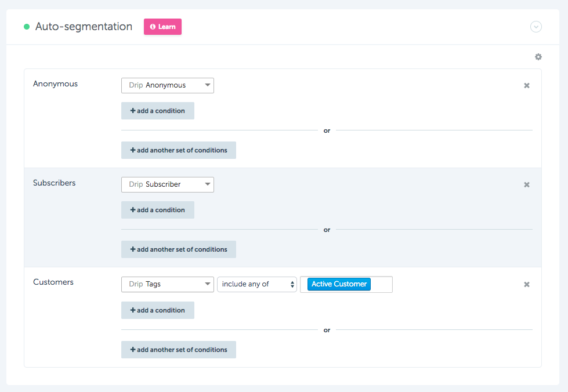Collapse the Auto-segmentation panel chevron

[x=536, y=27]
